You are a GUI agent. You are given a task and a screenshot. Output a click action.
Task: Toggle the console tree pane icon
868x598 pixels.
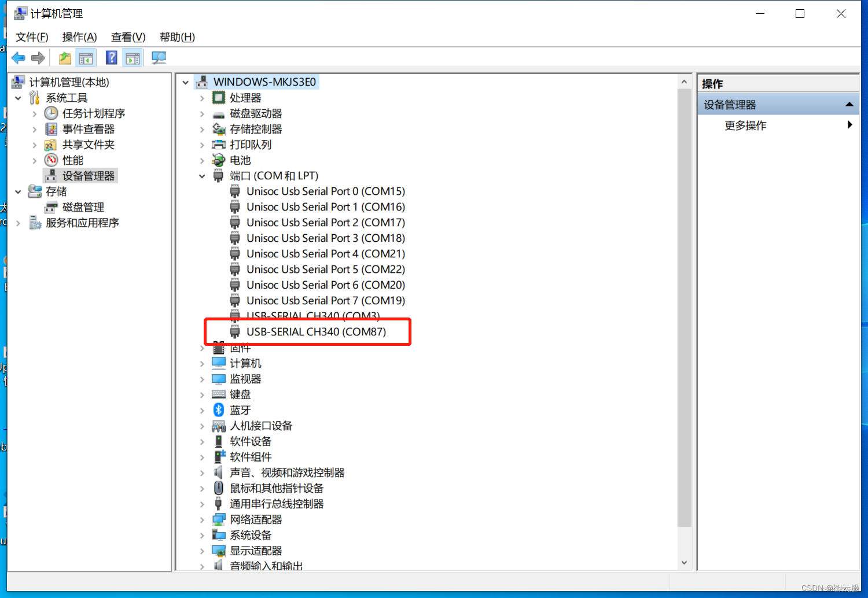[x=86, y=58]
